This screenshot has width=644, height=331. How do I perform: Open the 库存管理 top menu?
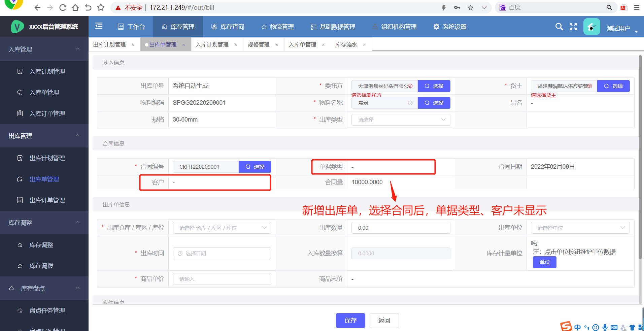pyautogui.click(x=178, y=27)
